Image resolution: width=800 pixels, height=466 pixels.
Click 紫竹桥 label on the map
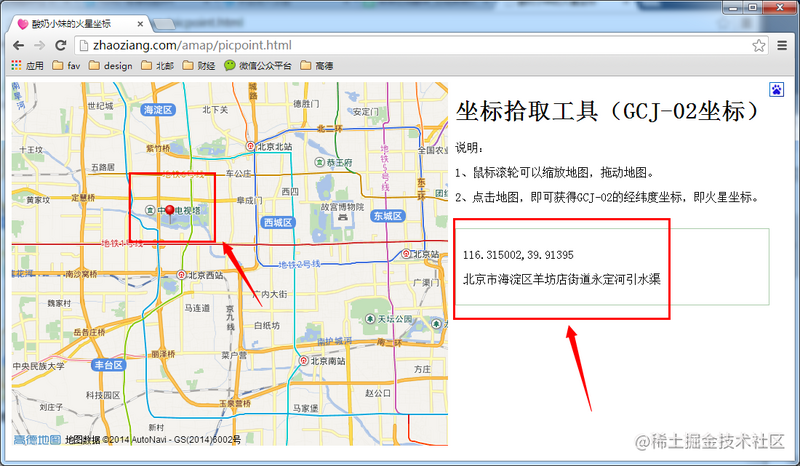[x=158, y=149]
